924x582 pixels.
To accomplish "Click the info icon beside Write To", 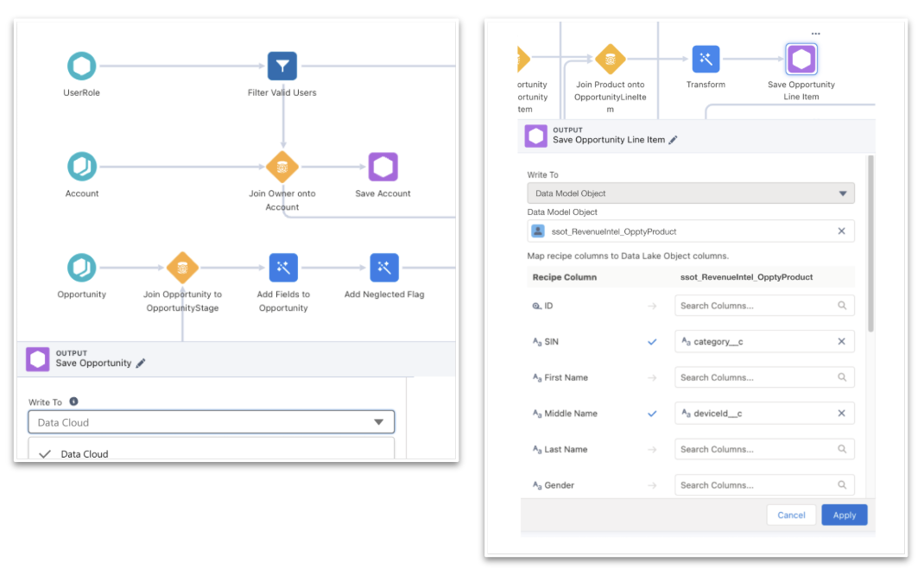I will tap(73, 402).
